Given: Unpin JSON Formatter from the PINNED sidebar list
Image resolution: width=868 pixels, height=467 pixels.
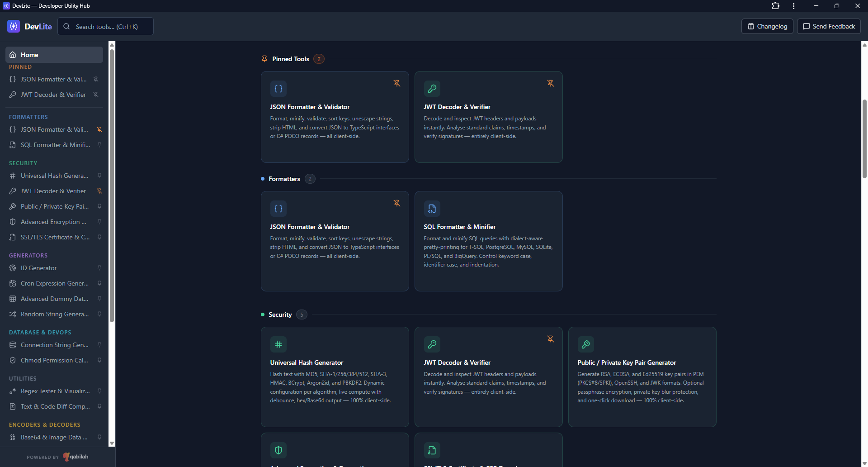Looking at the screenshot, I should coord(96,79).
